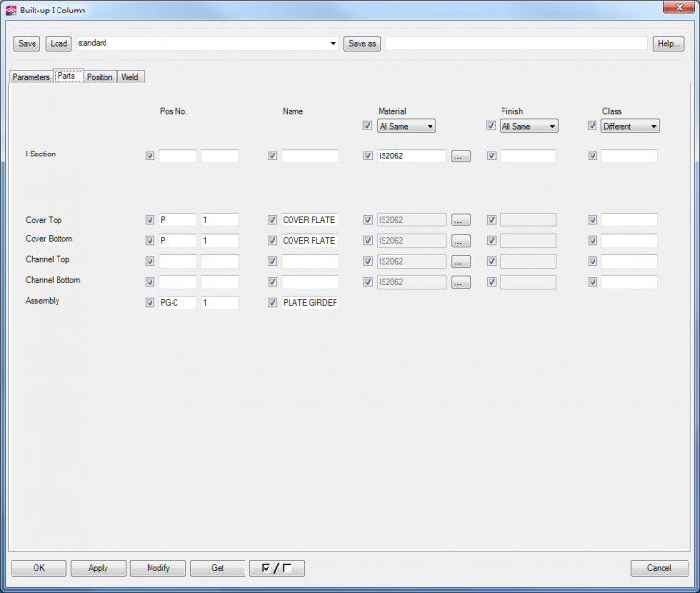Open the standard settings file dropdown
The height and width of the screenshot is (593, 700).
[x=333, y=44]
